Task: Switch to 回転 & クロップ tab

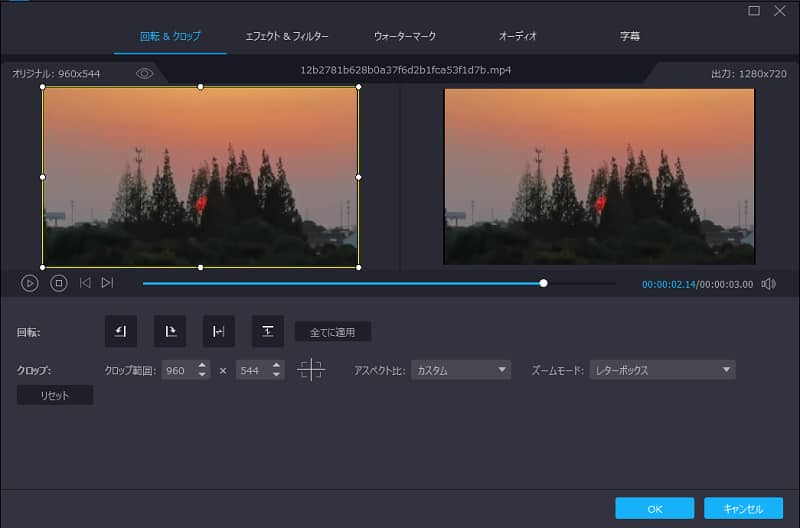Action: click(x=170, y=36)
